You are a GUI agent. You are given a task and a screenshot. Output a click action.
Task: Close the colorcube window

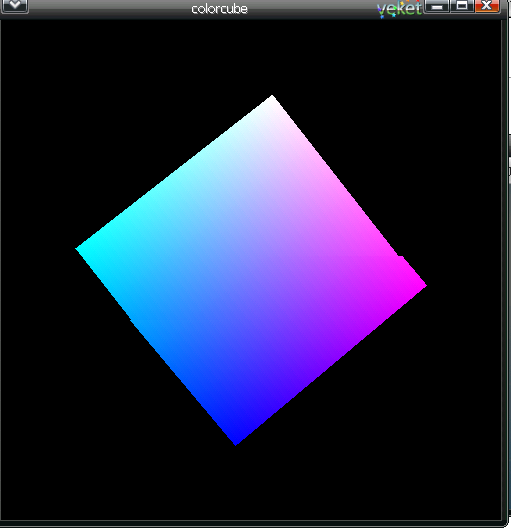click(x=486, y=6)
